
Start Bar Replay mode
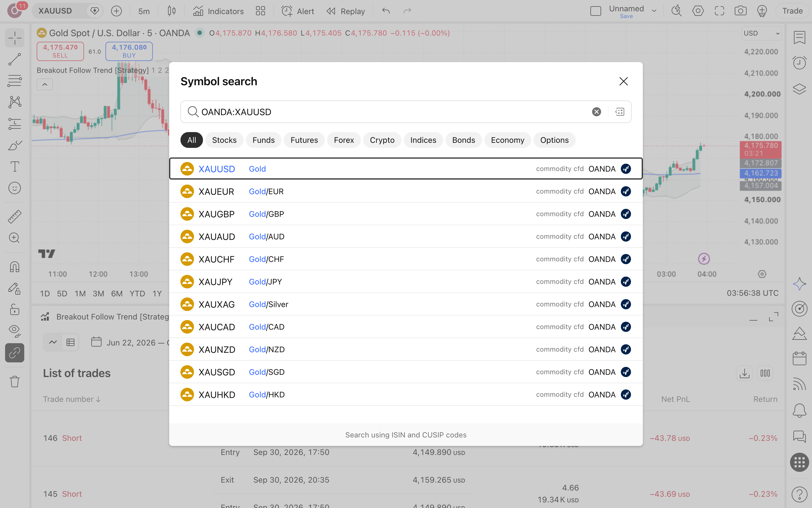tap(345, 11)
